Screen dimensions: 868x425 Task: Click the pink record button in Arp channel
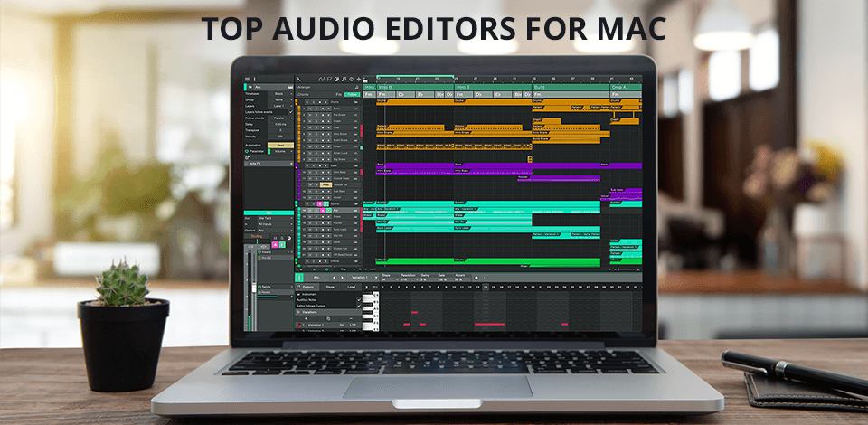click(x=275, y=244)
